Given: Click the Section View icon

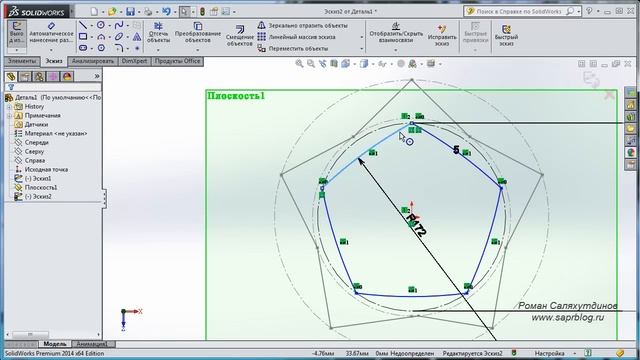Looking at the screenshot, I should (x=334, y=64).
